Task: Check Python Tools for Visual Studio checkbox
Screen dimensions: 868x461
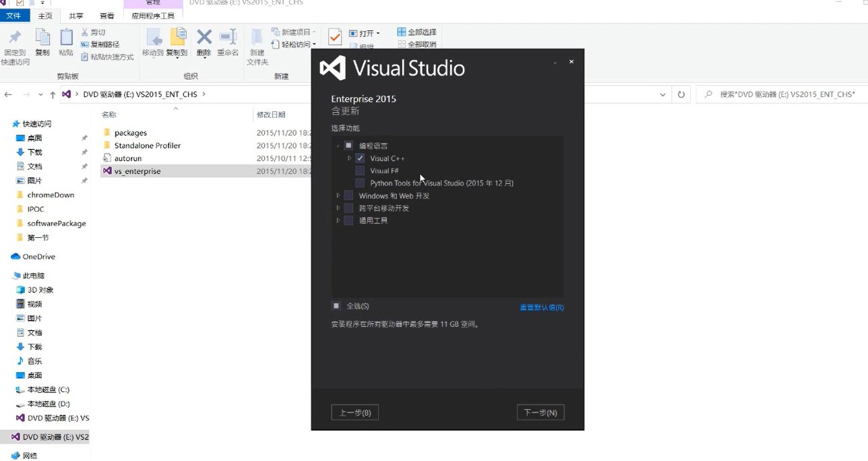Action: 360,183
